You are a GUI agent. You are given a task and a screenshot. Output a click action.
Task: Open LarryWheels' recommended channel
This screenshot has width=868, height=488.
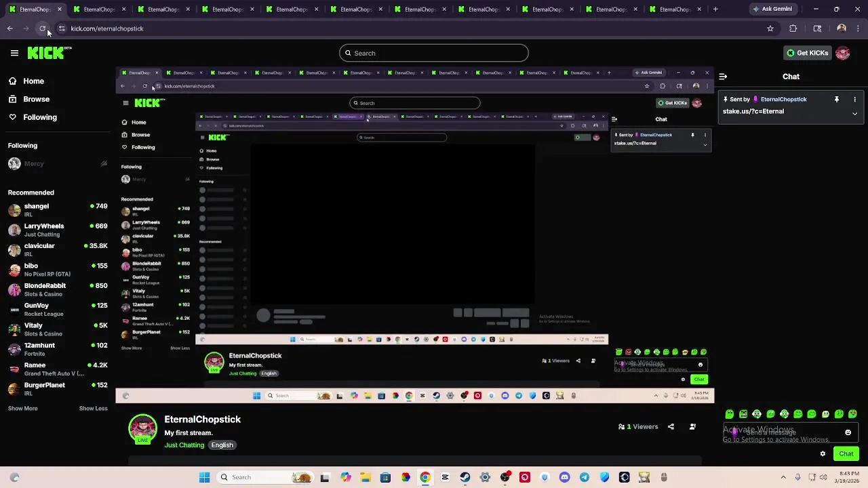[58, 230]
